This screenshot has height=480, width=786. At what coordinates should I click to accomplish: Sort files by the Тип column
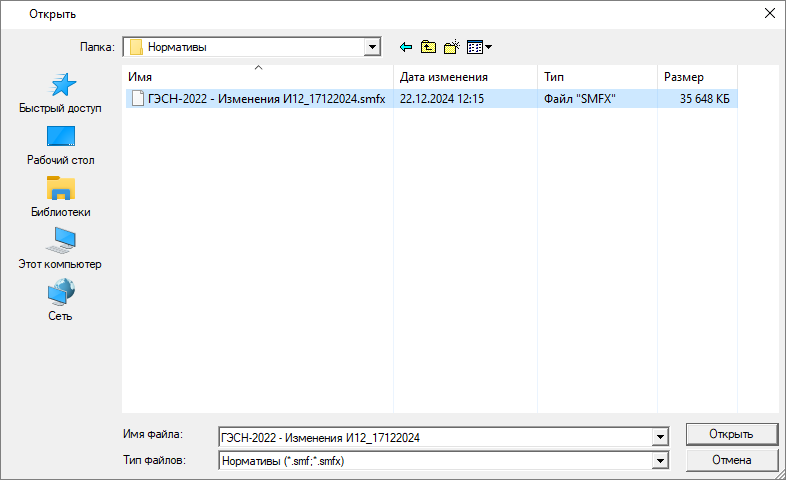point(596,77)
